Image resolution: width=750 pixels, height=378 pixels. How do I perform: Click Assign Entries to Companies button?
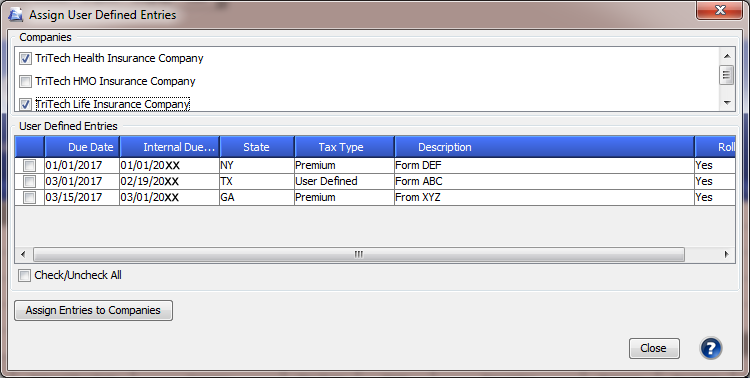93,310
